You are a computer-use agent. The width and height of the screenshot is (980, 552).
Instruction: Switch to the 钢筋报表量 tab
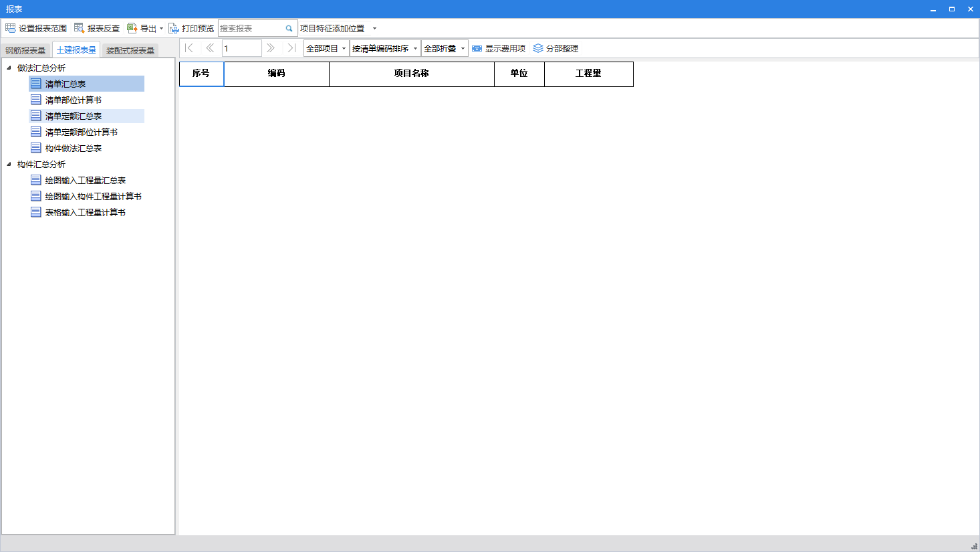25,50
